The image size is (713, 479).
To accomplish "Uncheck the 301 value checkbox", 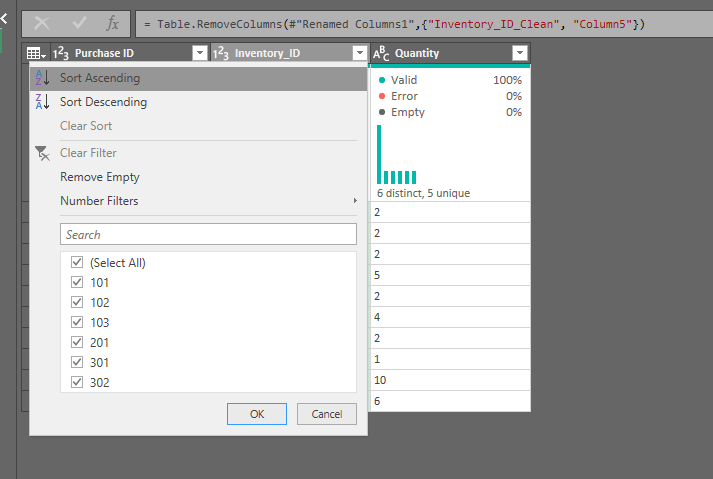I will pyautogui.click(x=77, y=362).
